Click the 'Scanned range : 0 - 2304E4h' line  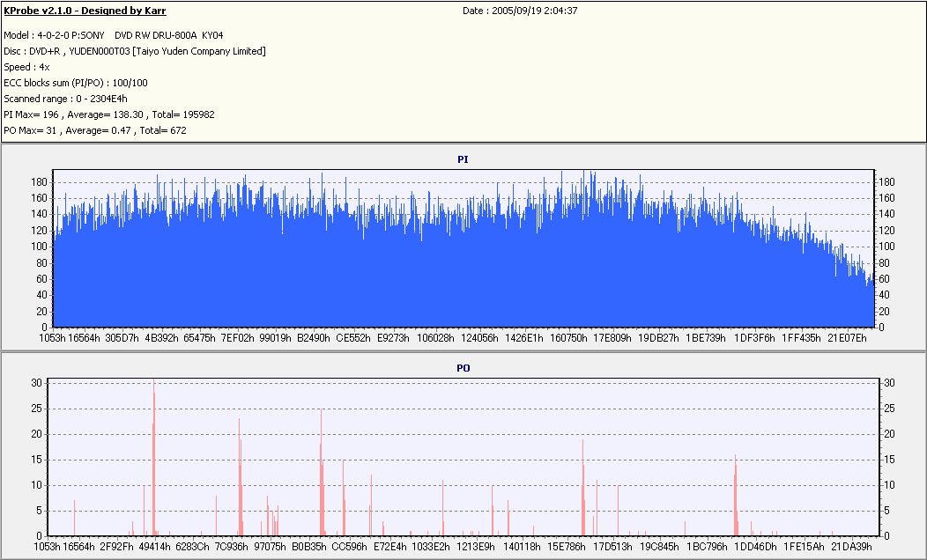click(65, 99)
